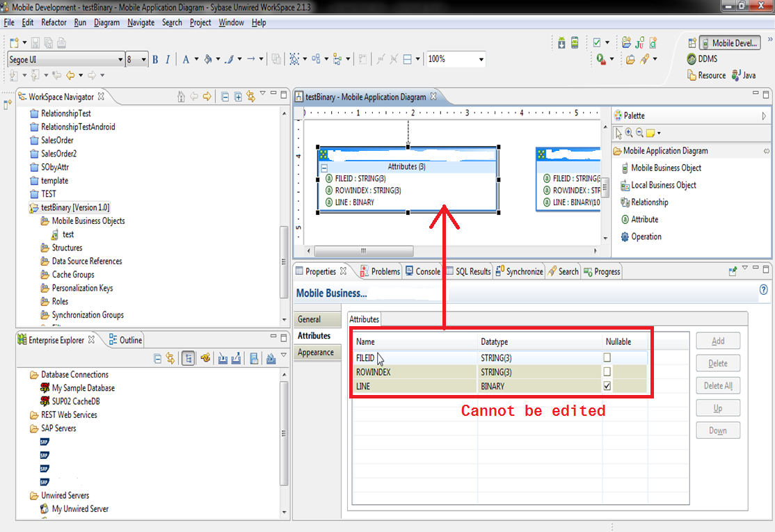Click the Link with Editor icon in WorkSpace Navigator
775x532 pixels.
(x=251, y=97)
